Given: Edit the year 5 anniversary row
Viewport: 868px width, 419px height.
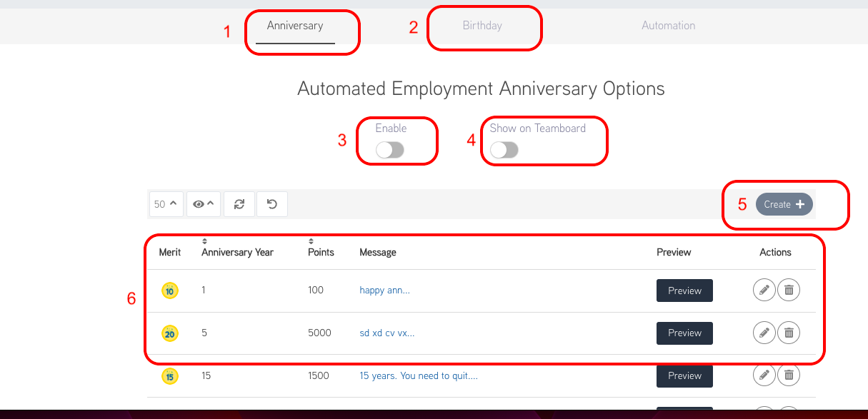Looking at the screenshot, I should point(764,333).
